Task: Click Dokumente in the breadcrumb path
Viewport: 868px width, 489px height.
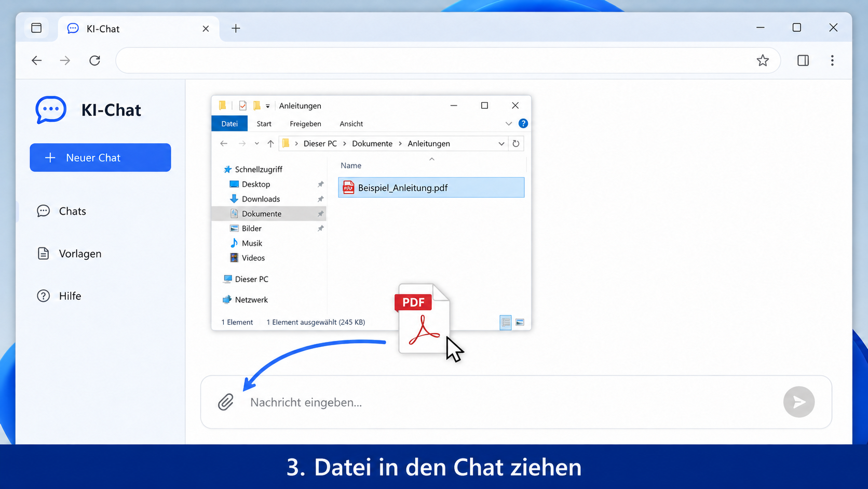Action: 372,143
